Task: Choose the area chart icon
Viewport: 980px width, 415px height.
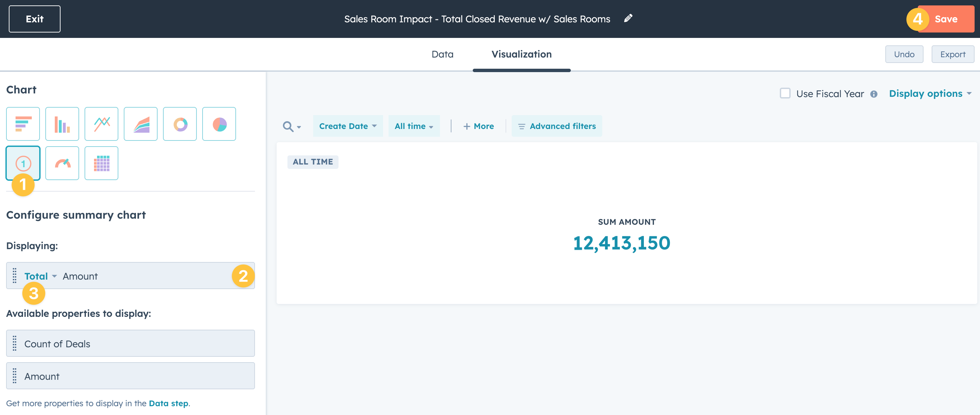Action: 140,124
